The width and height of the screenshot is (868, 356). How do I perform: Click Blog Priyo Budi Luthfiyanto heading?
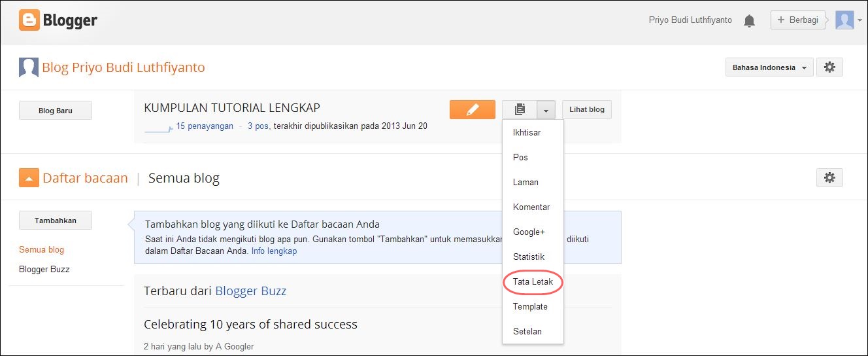pos(123,67)
